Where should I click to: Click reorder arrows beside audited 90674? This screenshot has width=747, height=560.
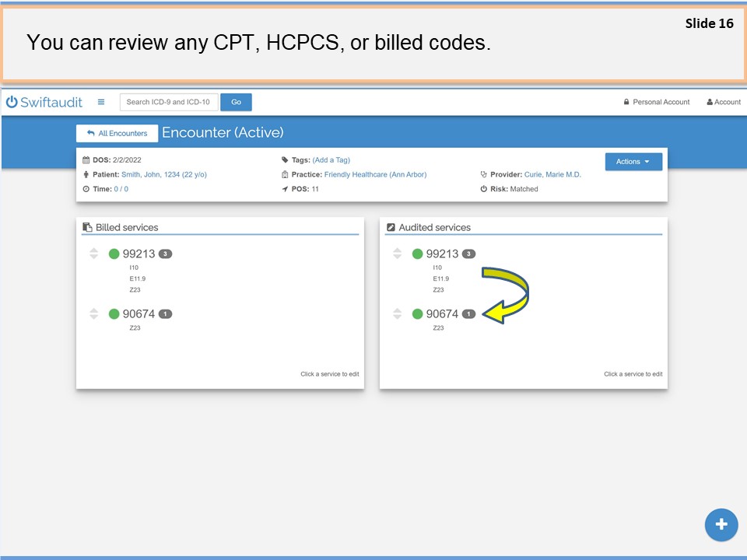pyautogui.click(x=397, y=314)
